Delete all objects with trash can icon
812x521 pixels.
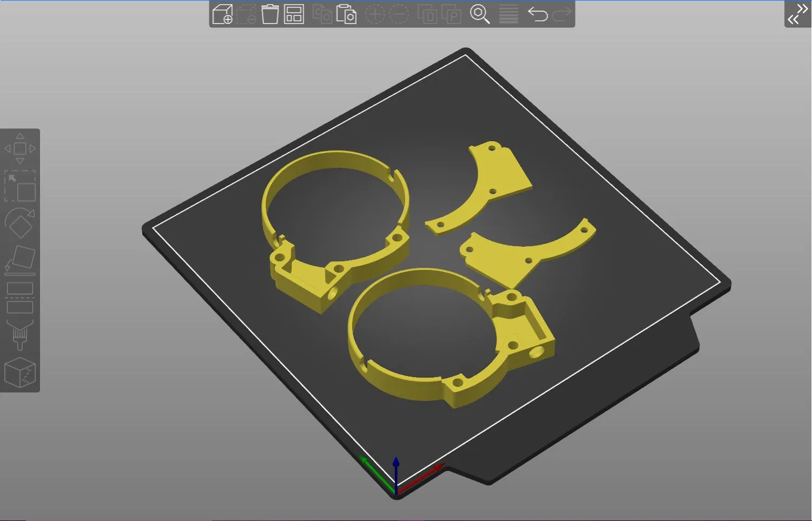pyautogui.click(x=270, y=14)
